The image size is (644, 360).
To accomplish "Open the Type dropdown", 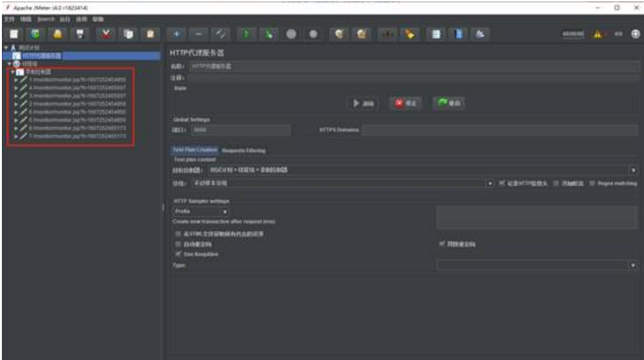I will click(x=538, y=266).
